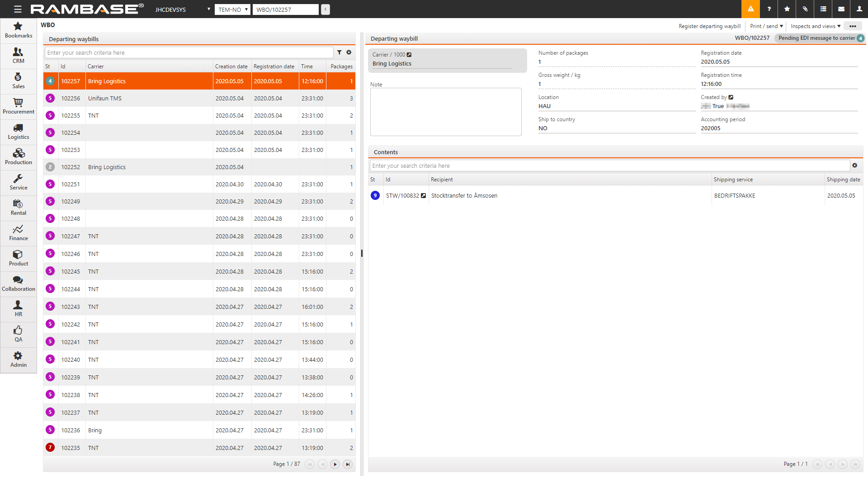The height and width of the screenshot is (478, 868).
Task: Click Register departing waybill
Action: tap(709, 26)
